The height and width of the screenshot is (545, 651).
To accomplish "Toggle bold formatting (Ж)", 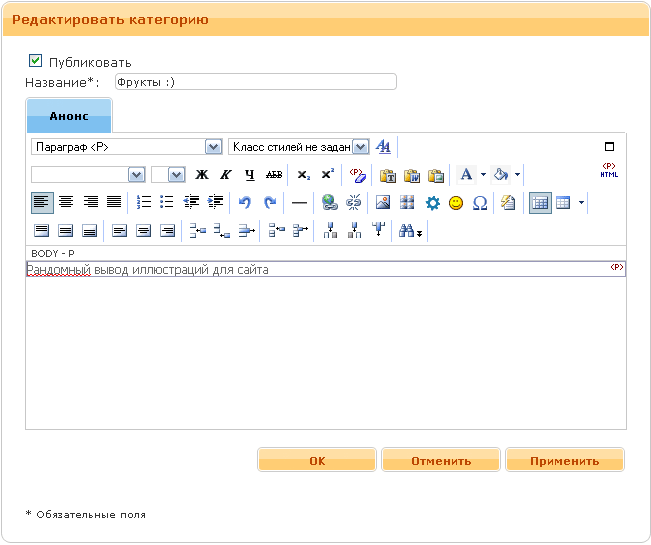I will tap(202, 174).
